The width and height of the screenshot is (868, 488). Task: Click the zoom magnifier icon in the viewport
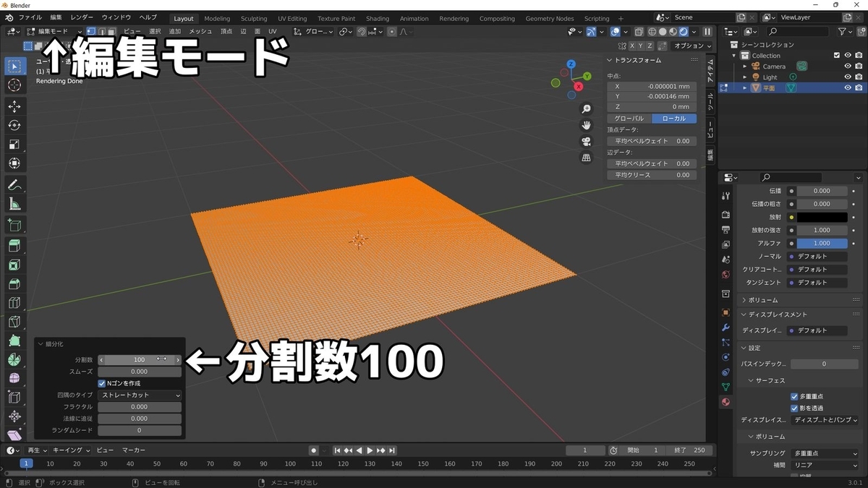[x=587, y=108]
